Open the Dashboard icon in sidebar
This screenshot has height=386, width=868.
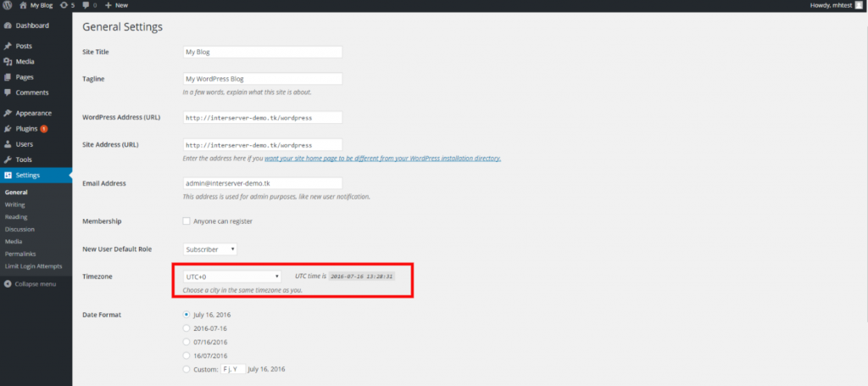pyautogui.click(x=8, y=26)
